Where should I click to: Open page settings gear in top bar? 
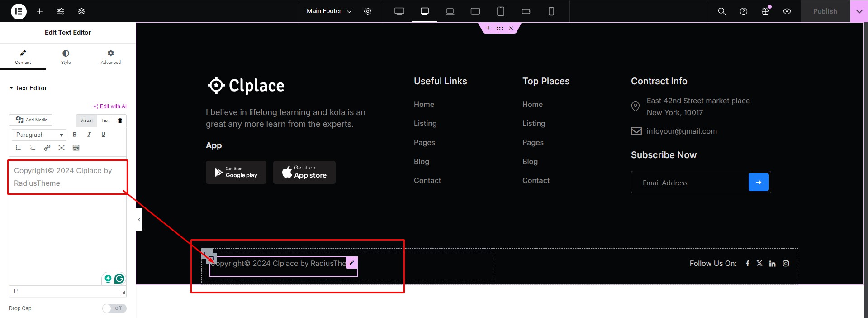pyautogui.click(x=368, y=11)
